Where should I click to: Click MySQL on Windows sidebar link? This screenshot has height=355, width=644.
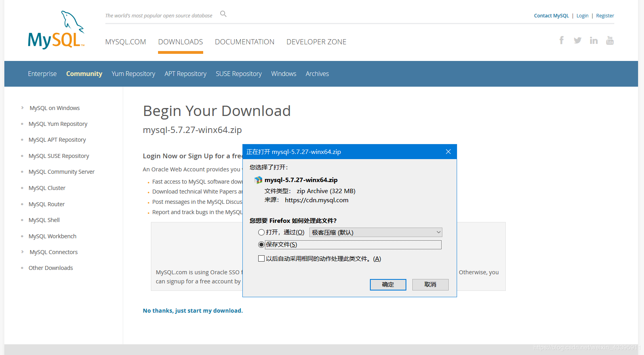point(55,108)
